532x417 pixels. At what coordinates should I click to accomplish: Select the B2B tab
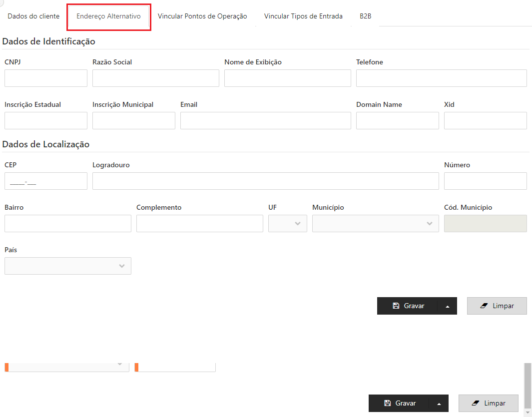click(x=365, y=16)
